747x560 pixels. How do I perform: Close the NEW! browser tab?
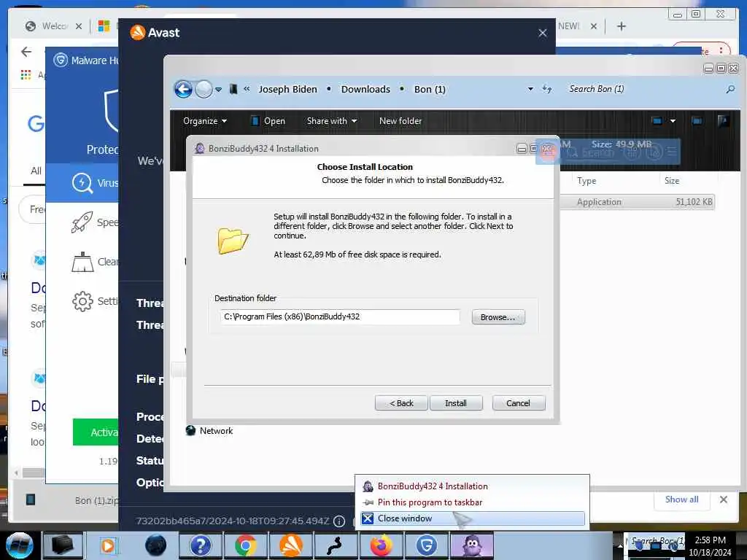594,26
